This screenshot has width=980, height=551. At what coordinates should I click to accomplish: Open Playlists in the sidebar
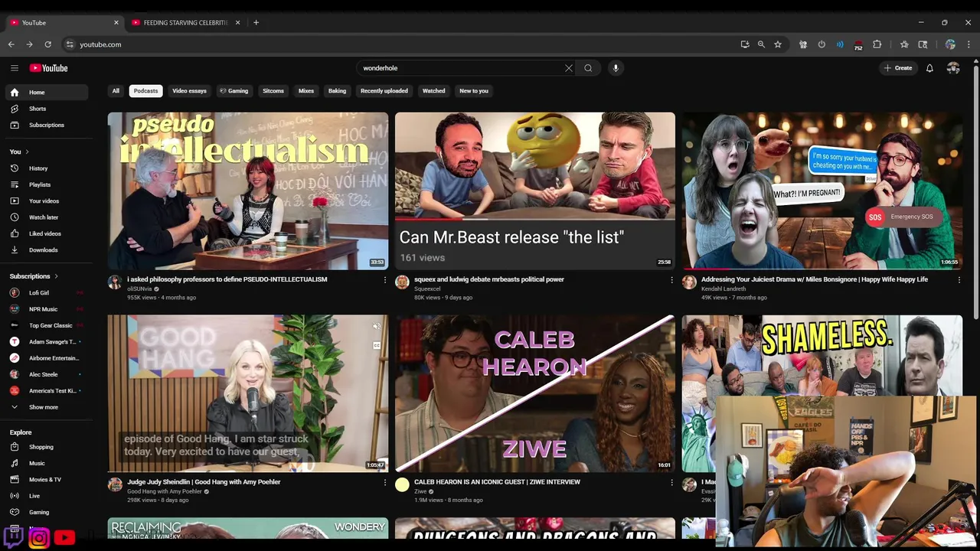[x=46, y=184]
